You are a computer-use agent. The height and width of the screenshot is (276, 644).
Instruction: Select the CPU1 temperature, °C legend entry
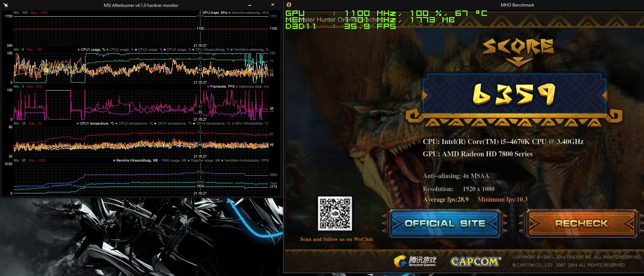(x=95, y=124)
